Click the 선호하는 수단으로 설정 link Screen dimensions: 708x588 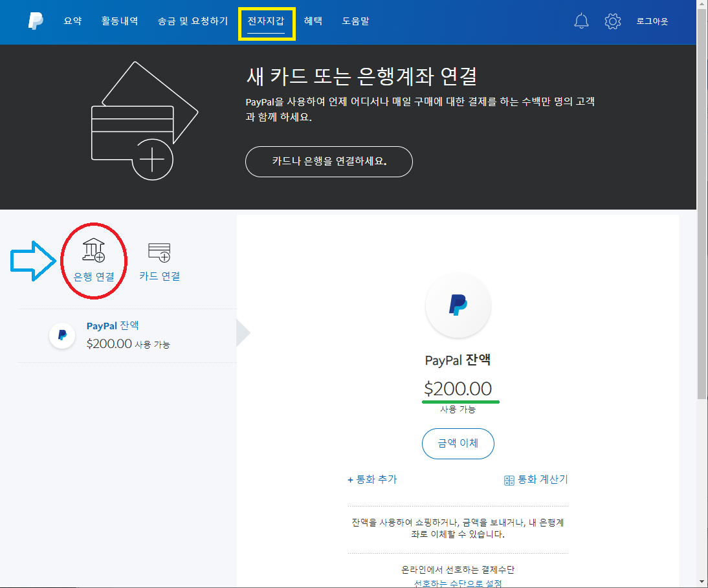(x=458, y=583)
